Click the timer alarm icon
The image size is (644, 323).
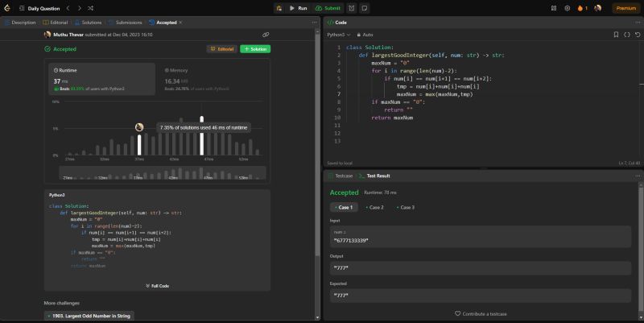pos(352,8)
